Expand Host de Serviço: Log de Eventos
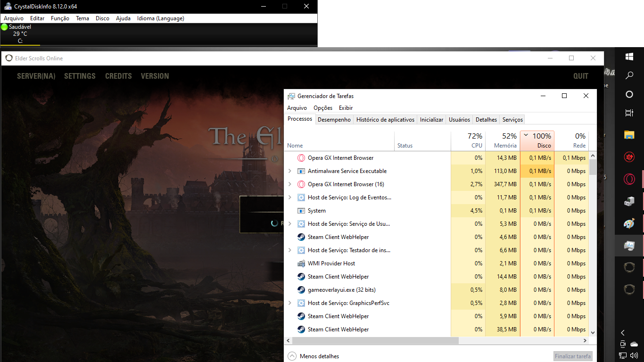This screenshot has height=362, width=644. click(x=290, y=197)
